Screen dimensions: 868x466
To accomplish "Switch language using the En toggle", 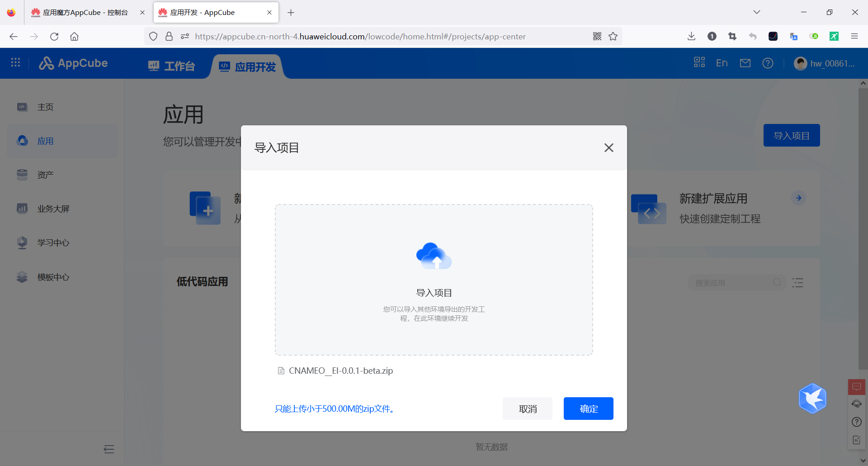I will click(x=722, y=63).
